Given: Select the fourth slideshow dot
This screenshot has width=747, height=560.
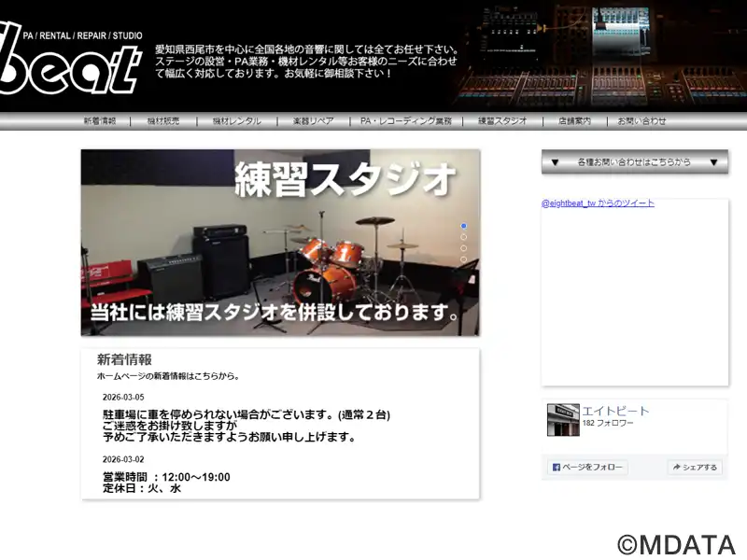Looking at the screenshot, I should (x=463, y=259).
